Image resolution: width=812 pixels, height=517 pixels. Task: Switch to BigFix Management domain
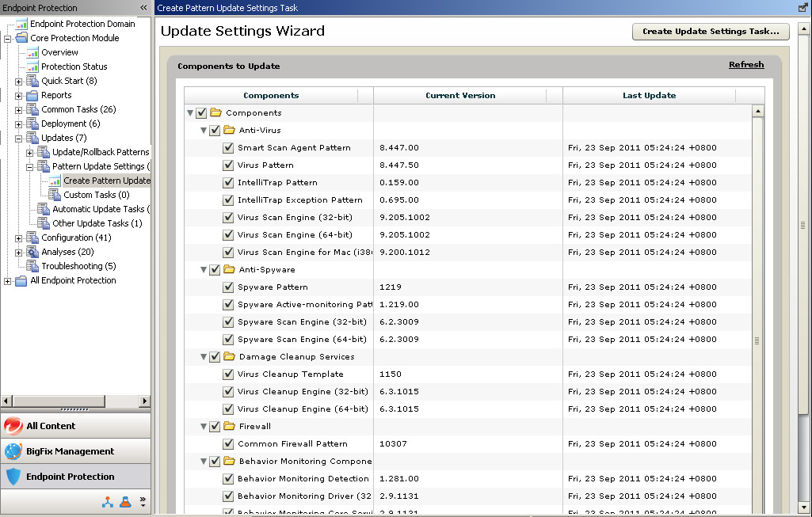[x=75, y=451]
